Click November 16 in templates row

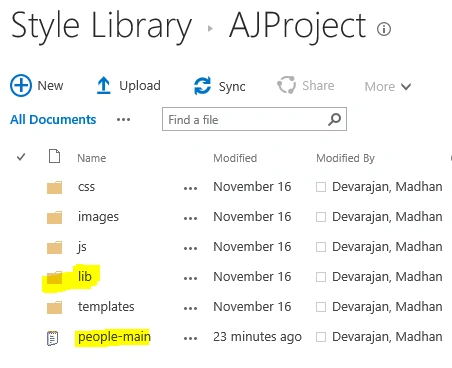(x=252, y=307)
